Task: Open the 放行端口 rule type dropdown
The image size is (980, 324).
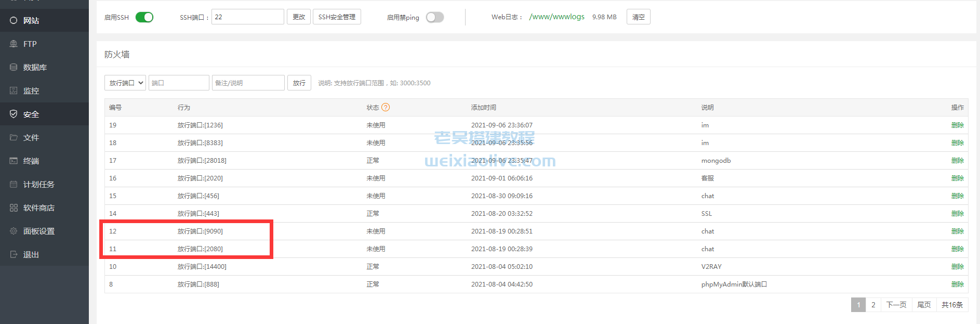Action: (x=125, y=83)
